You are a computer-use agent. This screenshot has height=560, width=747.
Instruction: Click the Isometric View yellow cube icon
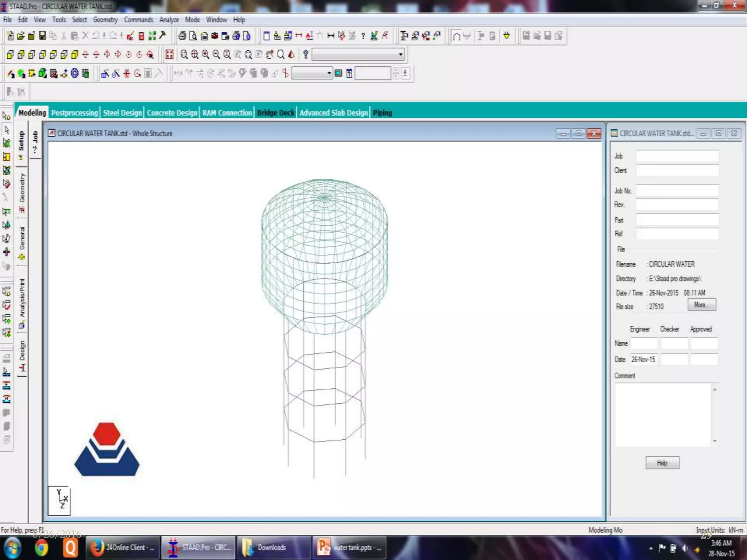tap(74, 54)
